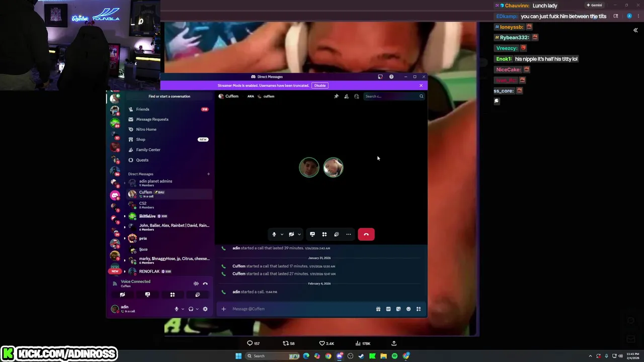Screen dimensions: 644x362
Task: Click the Message @Cuffem input box
Action: point(302,309)
